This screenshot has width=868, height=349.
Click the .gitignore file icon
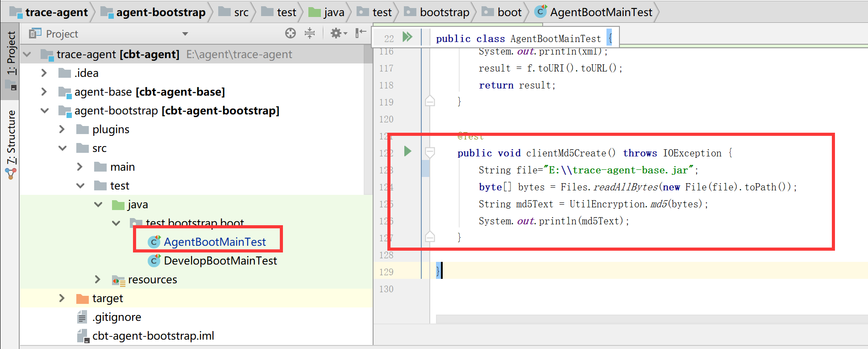(x=82, y=317)
